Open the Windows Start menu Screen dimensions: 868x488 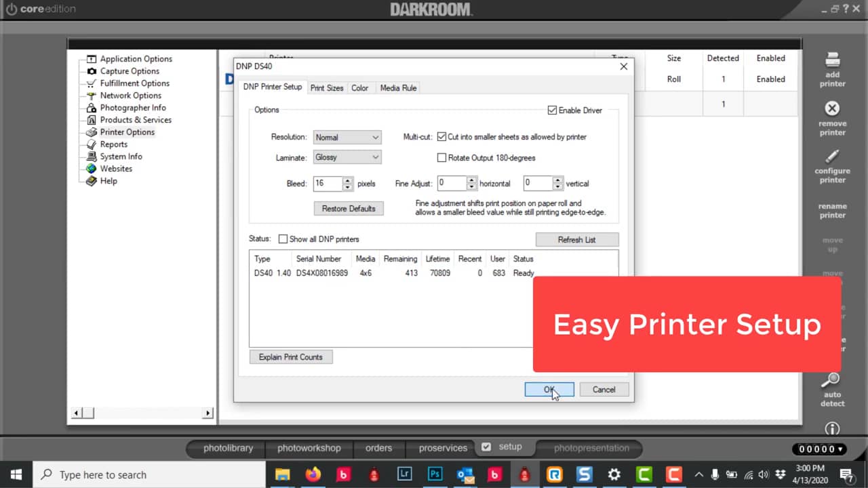[x=16, y=474]
